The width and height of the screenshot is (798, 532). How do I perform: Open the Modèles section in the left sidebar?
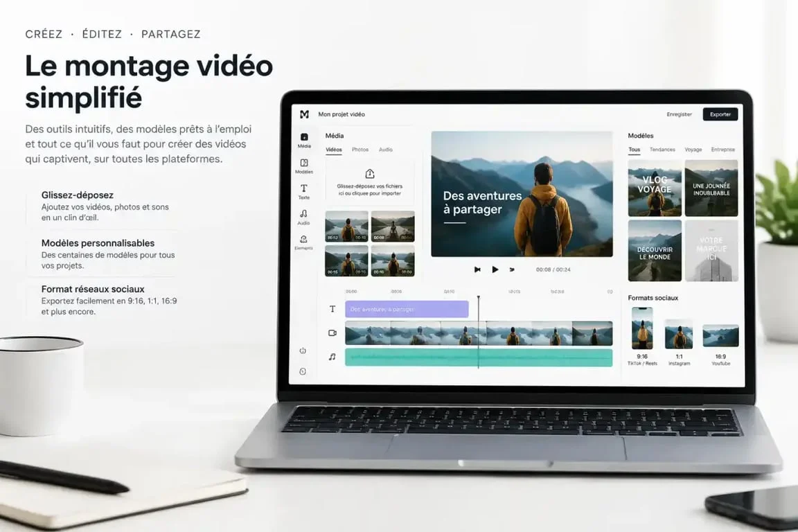click(304, 166)
